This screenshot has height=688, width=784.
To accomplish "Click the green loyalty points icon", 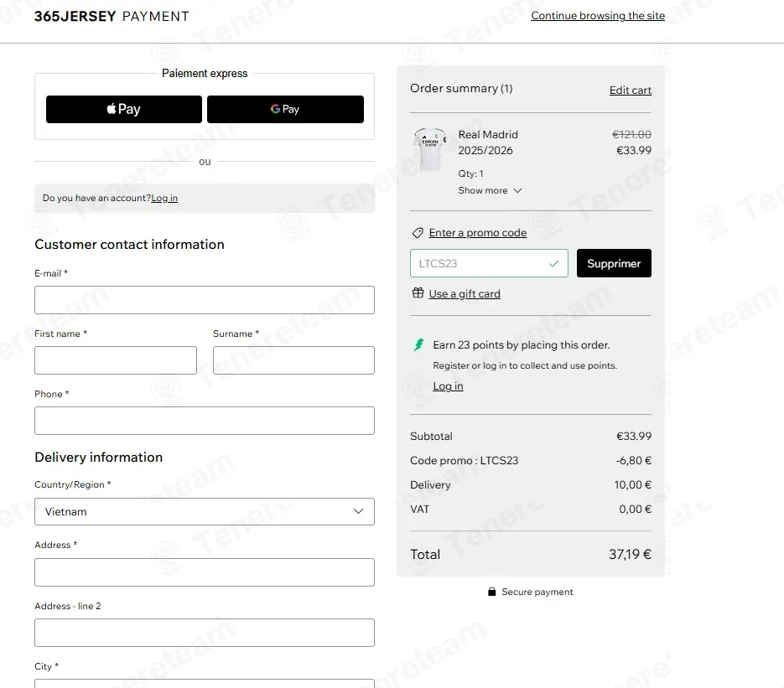I will 418,344.
